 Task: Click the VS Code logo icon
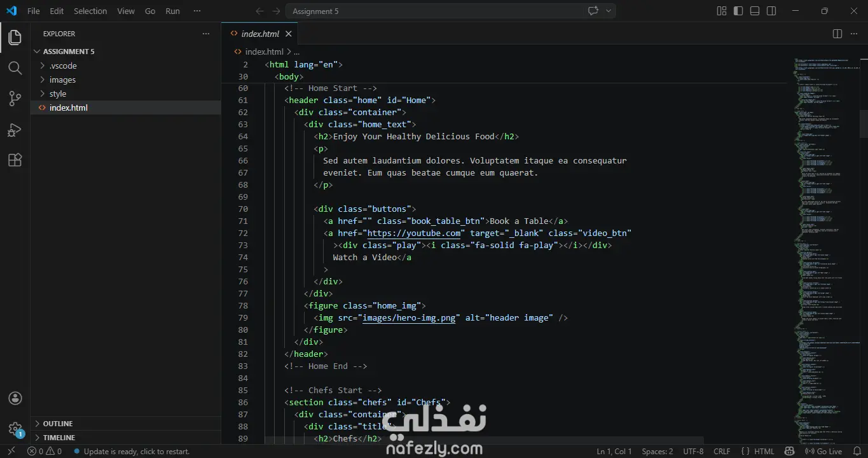(x=11, y=11)
